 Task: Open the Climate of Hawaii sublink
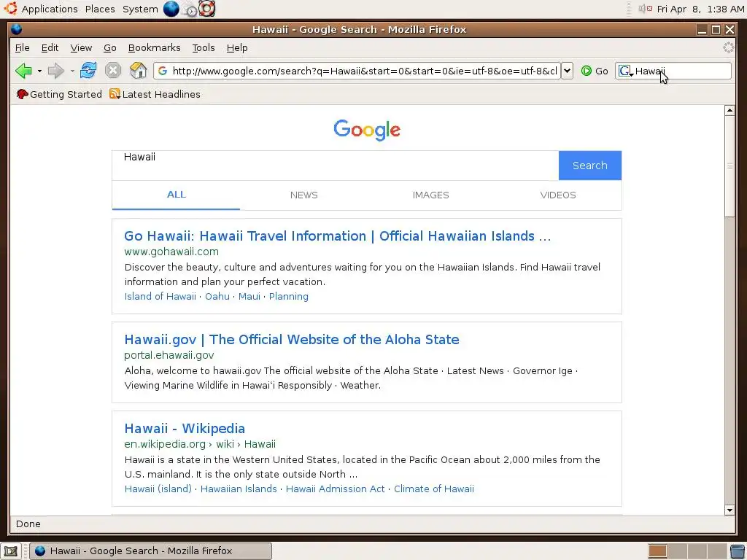pos(433,489)
